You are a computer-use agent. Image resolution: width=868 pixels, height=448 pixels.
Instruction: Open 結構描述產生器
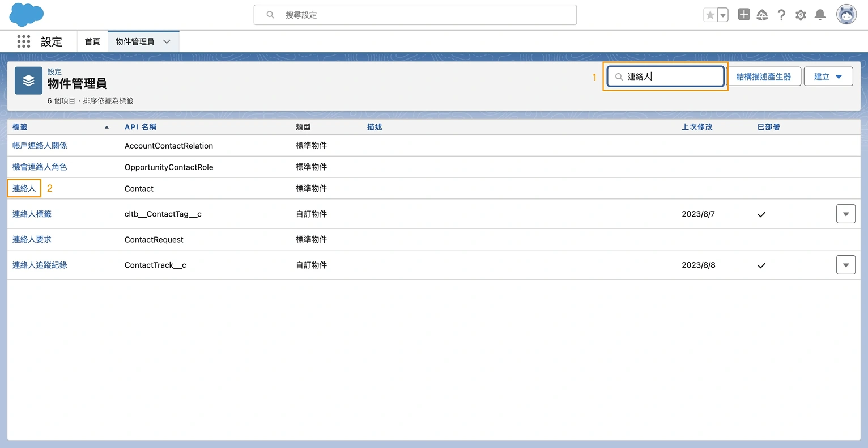(764, 76)
